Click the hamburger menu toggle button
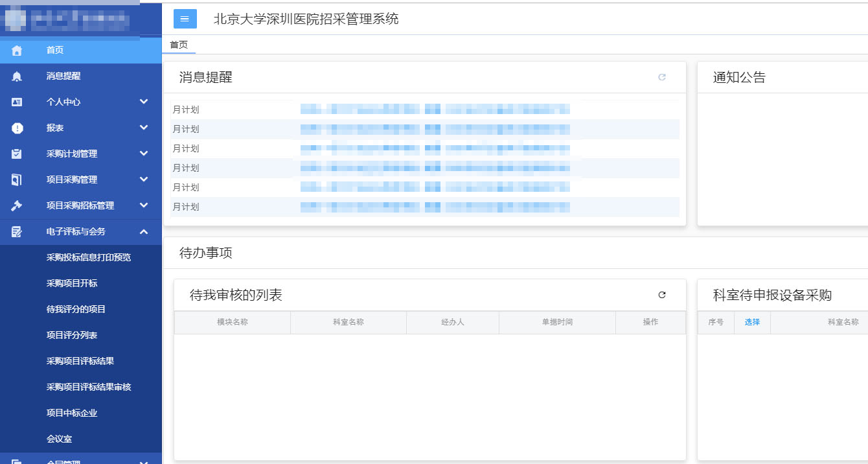Screen dimensions: 868x464 pyautogui.click(x=185, y=19)
